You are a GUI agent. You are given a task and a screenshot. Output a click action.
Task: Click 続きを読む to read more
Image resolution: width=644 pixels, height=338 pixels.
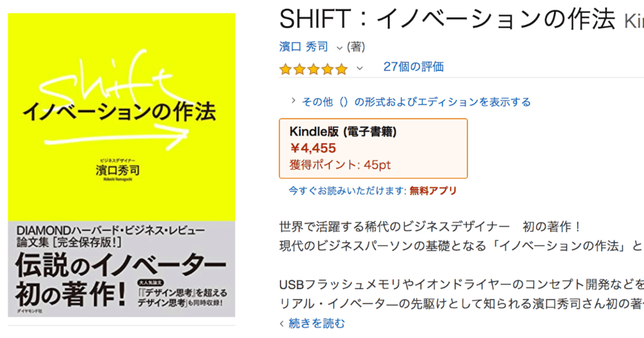(317, 323)
